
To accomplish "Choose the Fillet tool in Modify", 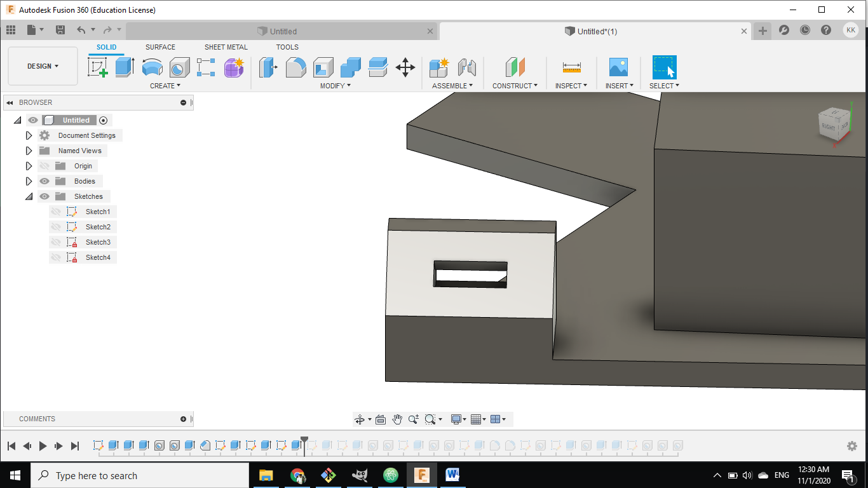I will click(295, 67).
